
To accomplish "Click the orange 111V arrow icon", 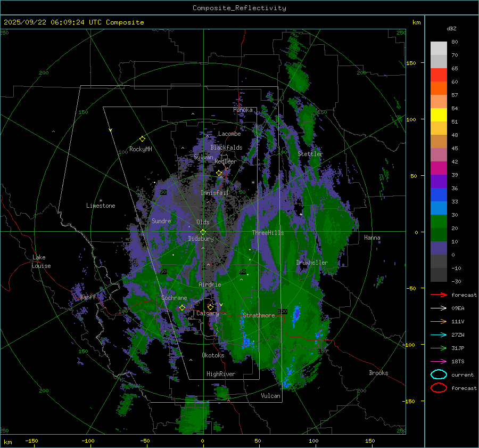I will (439, 321).
